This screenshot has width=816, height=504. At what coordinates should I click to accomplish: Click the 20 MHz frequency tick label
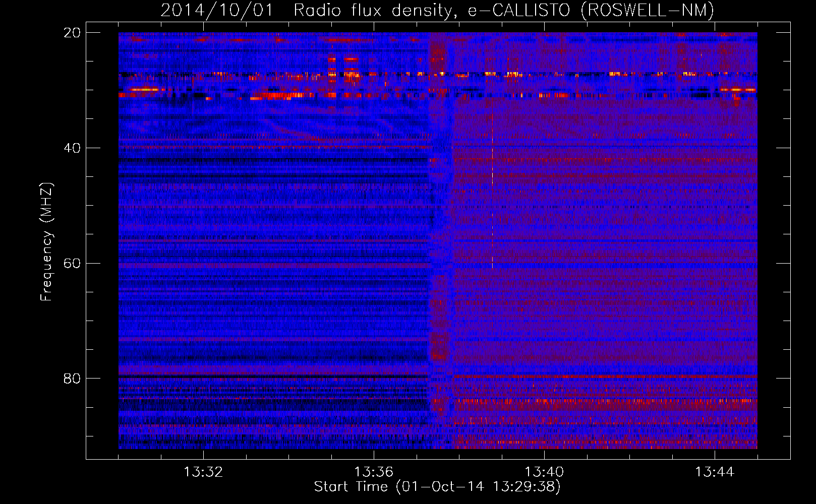[72, 33]
